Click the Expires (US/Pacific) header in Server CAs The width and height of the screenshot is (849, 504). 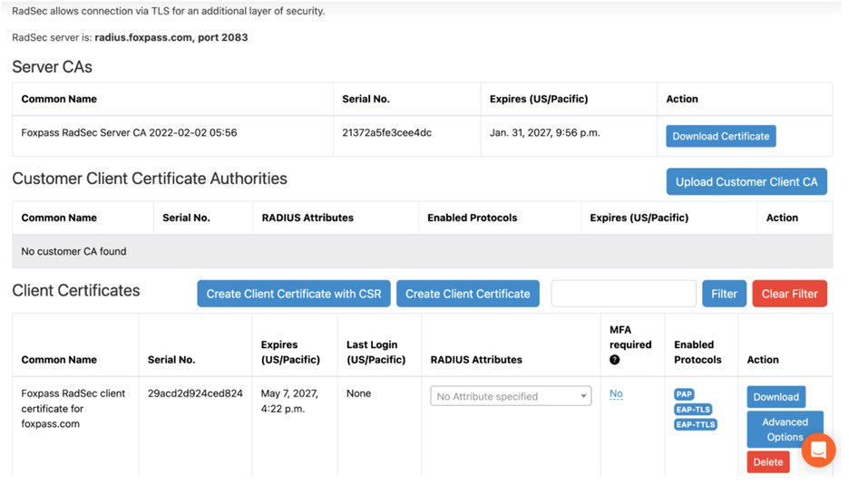click(539, 99)
